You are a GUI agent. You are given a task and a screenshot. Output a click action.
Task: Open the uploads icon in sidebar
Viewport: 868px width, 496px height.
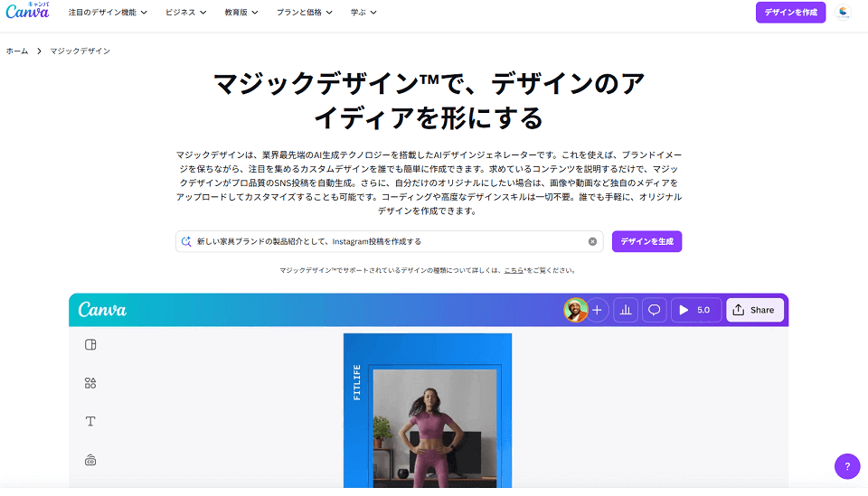click(x=90, y=460)
